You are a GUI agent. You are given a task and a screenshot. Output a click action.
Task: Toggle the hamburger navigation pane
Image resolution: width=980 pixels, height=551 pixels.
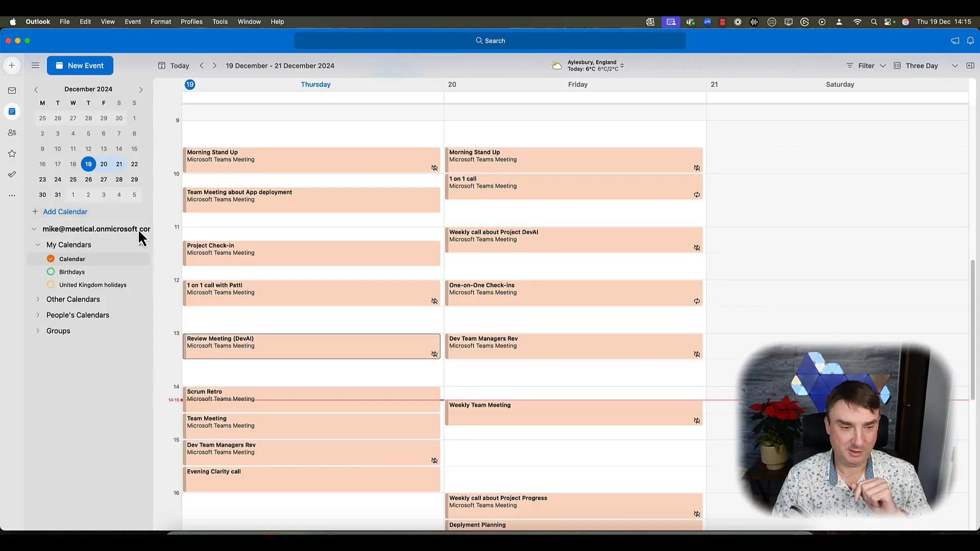35,65
